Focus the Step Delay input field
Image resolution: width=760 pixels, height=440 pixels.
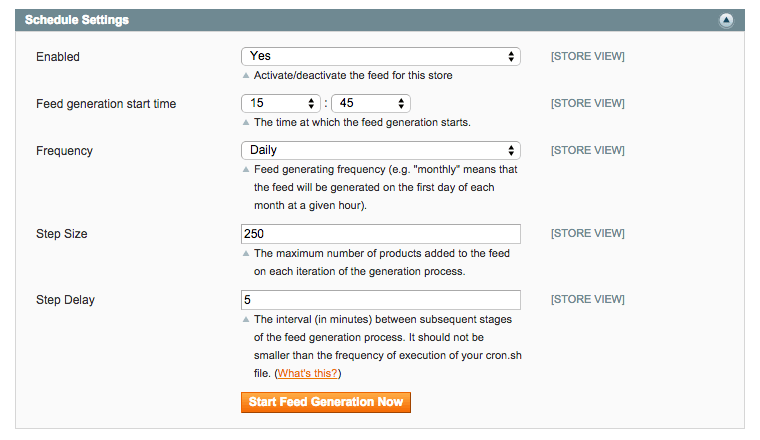coord(380,300)
